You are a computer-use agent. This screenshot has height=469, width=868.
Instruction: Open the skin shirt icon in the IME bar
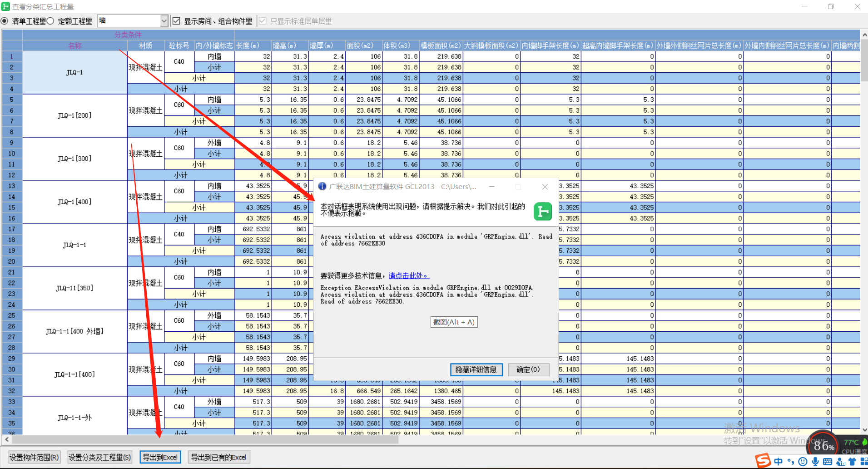(x=852, y=462)
